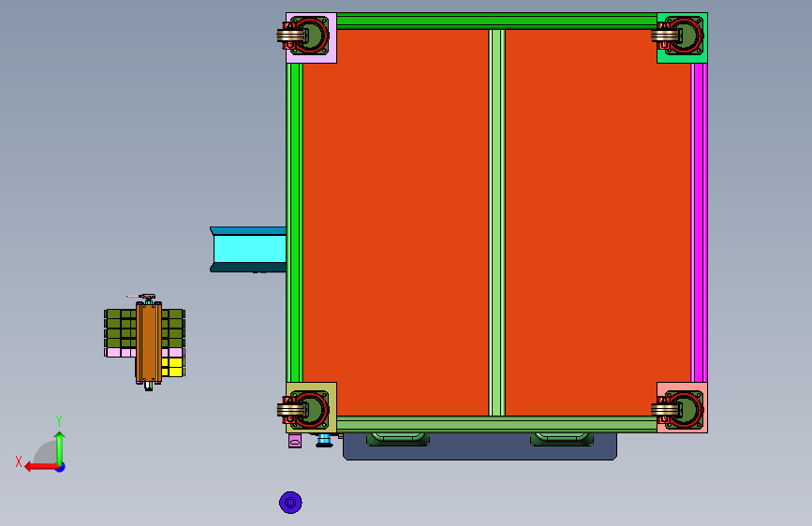Pick the right handle on the base plate

562,439
